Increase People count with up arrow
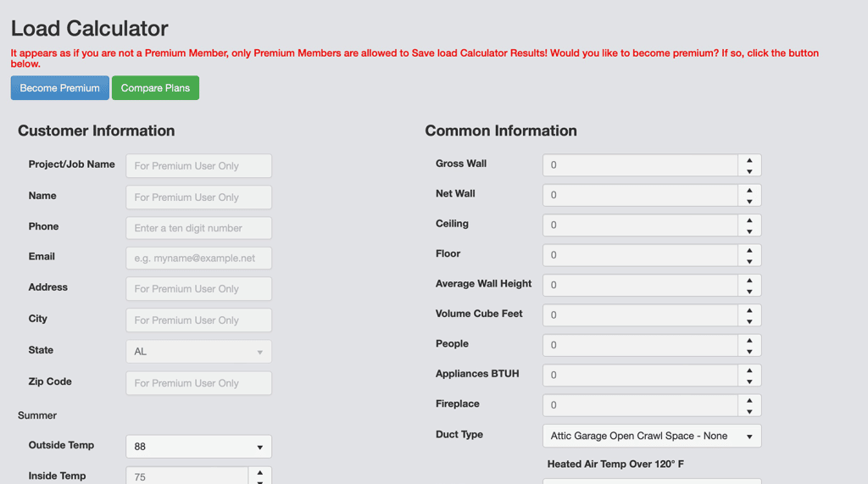Image resolution: width=868 pixels, height=484 pixels. tap(749, 340)
